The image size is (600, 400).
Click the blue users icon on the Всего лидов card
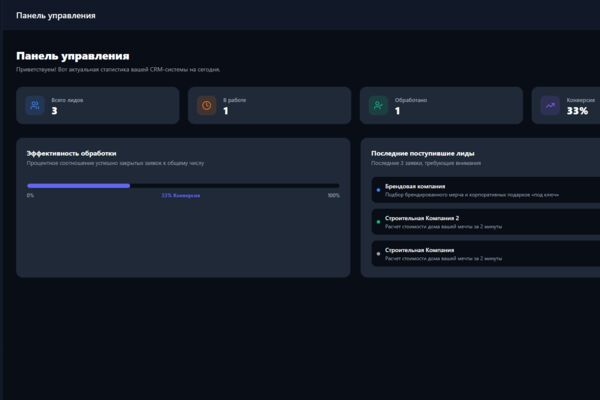click(x=35, y=105)
